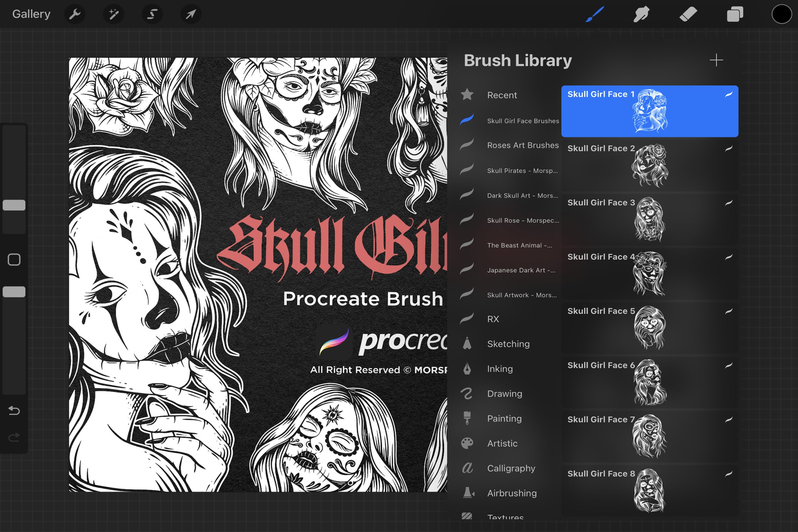Screen dimensions: 798x532
Task: Undo the last action
Action: pos(14,410)
